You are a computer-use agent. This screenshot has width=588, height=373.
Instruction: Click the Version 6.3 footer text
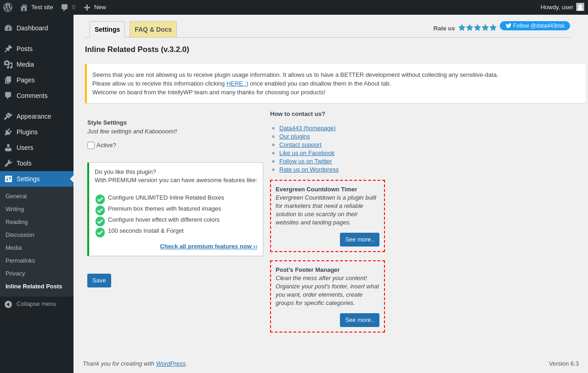(x=564, y=364)
